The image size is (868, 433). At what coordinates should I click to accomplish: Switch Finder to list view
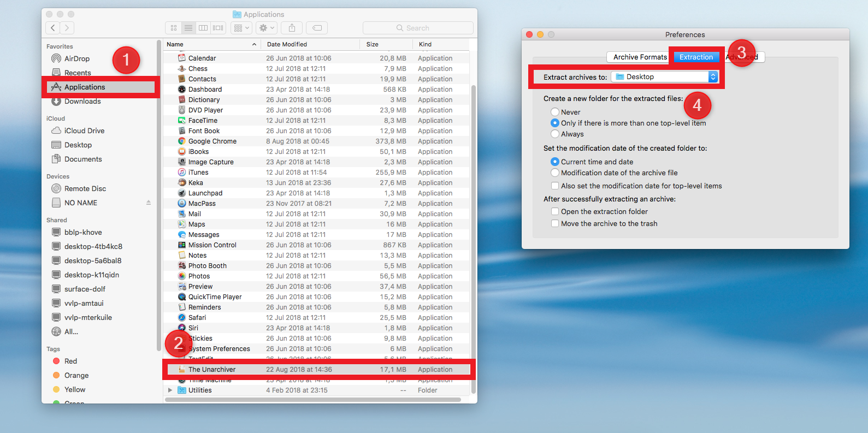188,28
